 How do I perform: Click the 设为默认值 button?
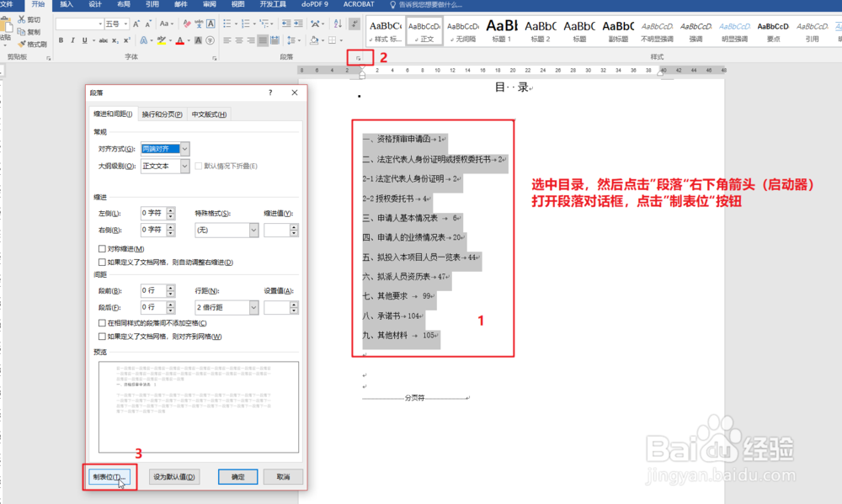pyautogui.click(x=174, y=476)
